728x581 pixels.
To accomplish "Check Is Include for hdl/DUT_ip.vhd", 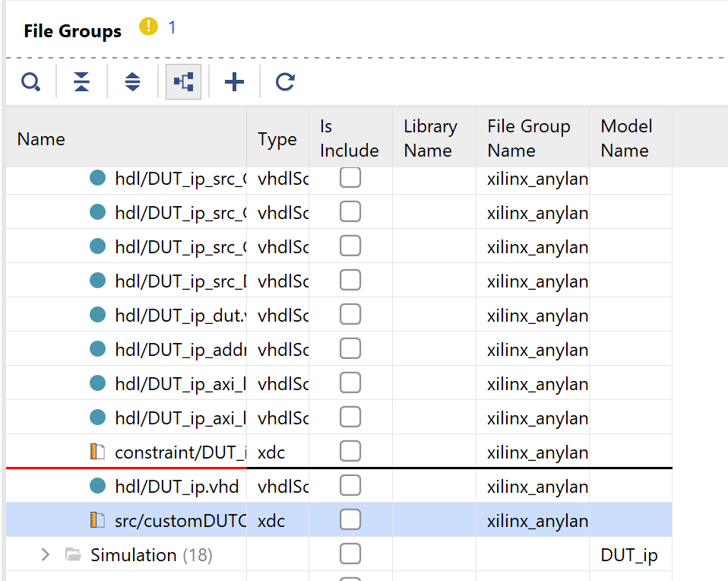I will tap(350, 486).
